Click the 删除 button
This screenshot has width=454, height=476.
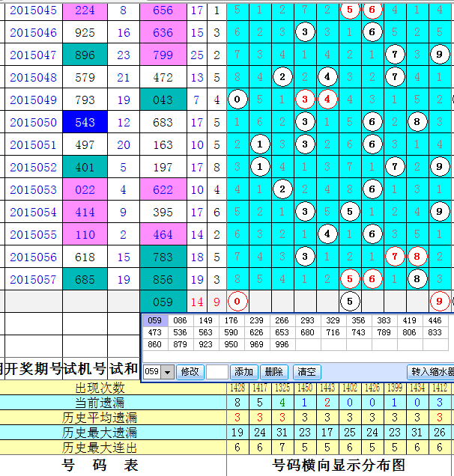tap(273, 372)
